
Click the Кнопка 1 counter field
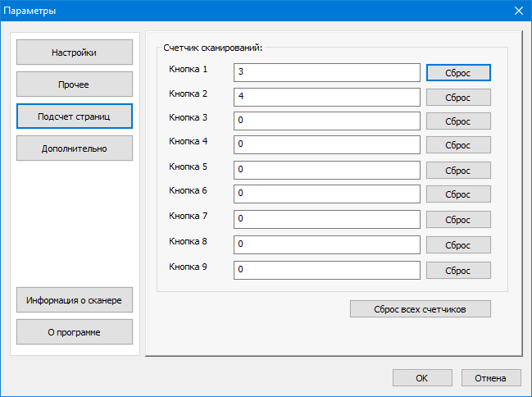point(326,73)
